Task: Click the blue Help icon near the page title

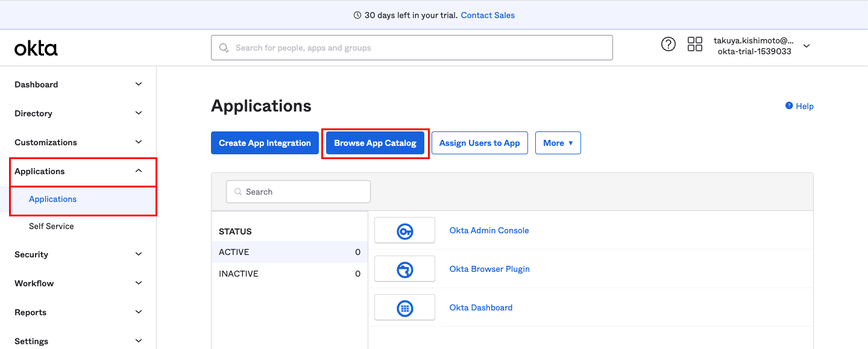Action: pos(789,106)
